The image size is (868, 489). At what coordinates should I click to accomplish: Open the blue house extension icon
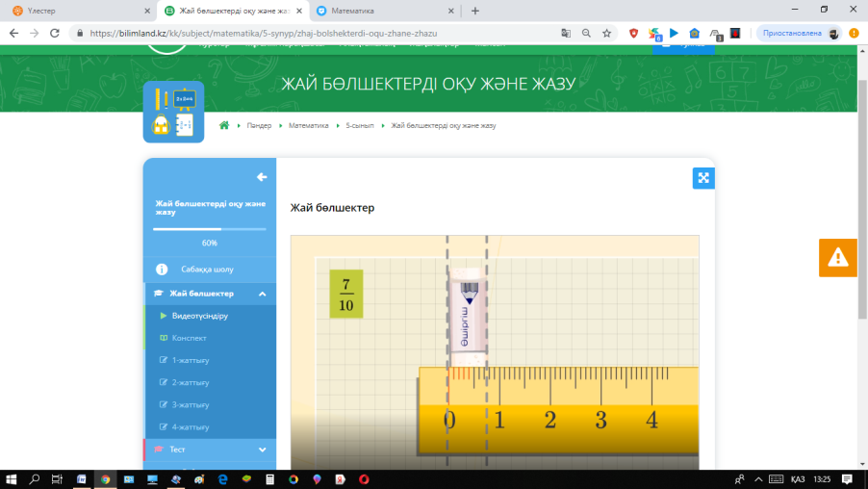tap(694, 34)
